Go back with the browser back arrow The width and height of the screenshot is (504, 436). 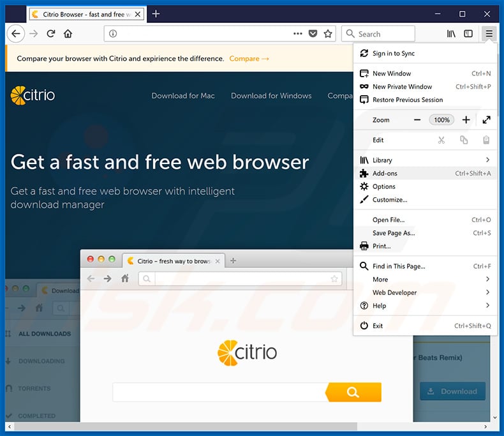coord(15,33)
